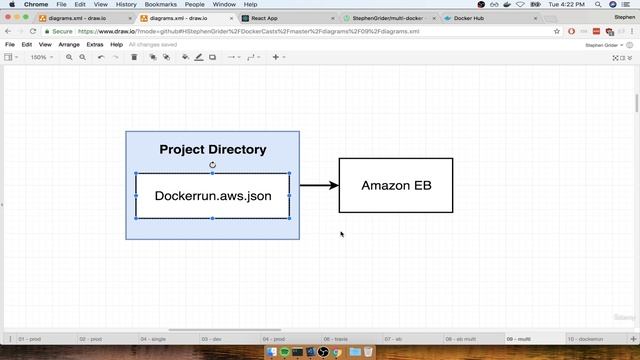Open the fill color bucket tool

(185, 58)
